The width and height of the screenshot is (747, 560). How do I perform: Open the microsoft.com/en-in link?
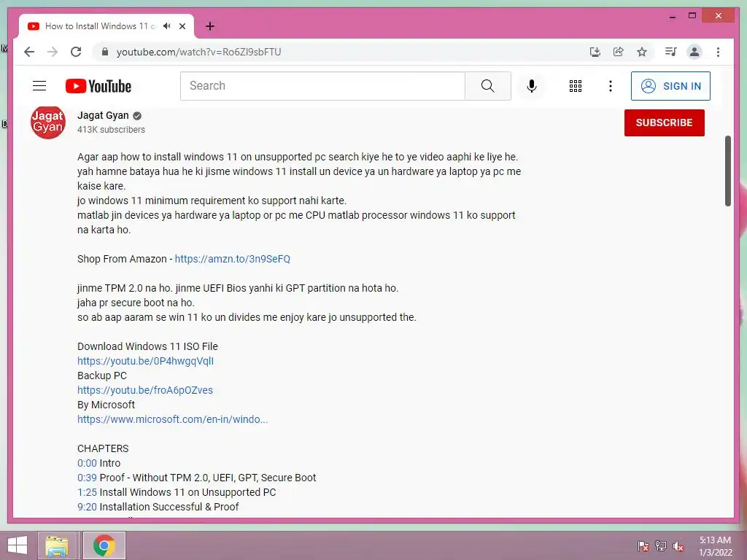point(172,419)
